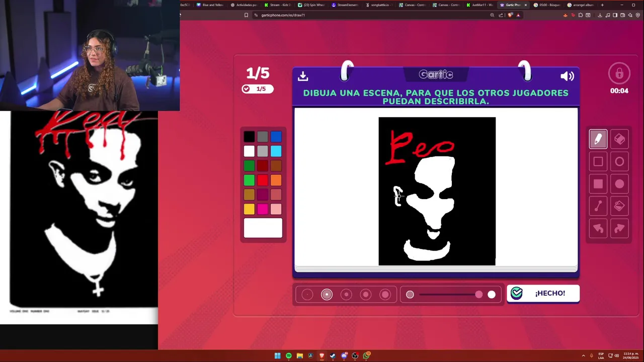The height and width of the screenshot is (362, 644).
Task: Select the smallest brush size
Action: [307, 295]
